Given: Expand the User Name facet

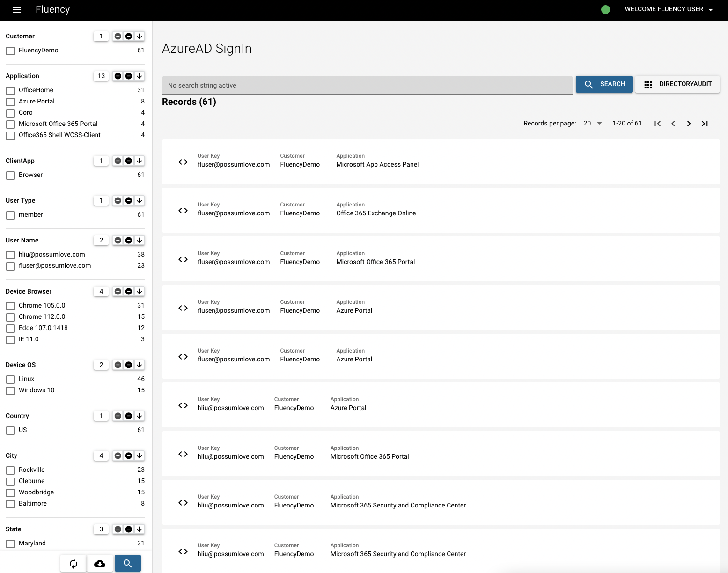Looking at the screenshot, I should pos(139,240).
